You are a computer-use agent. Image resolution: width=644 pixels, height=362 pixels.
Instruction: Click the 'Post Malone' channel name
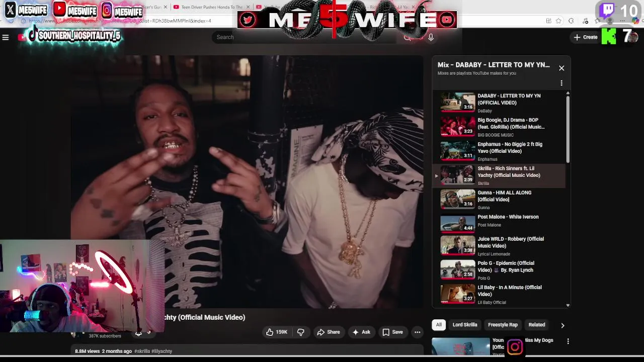click(489, 225)
